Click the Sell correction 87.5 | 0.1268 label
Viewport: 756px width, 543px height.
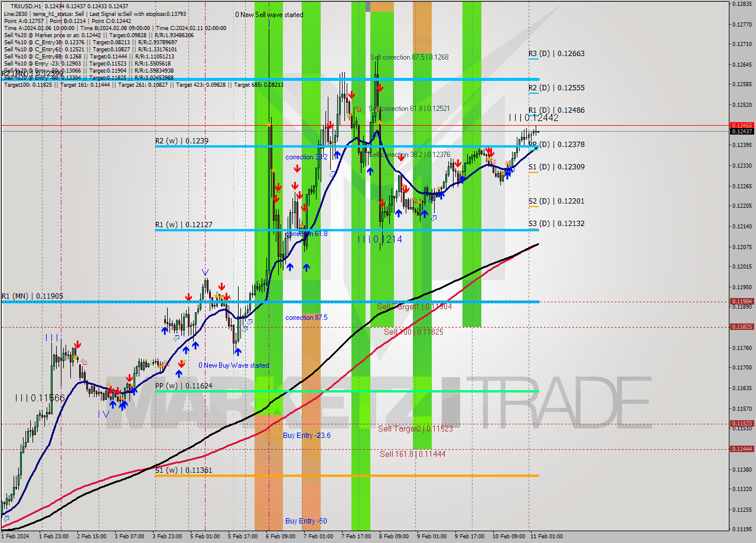tap(409, 57)
